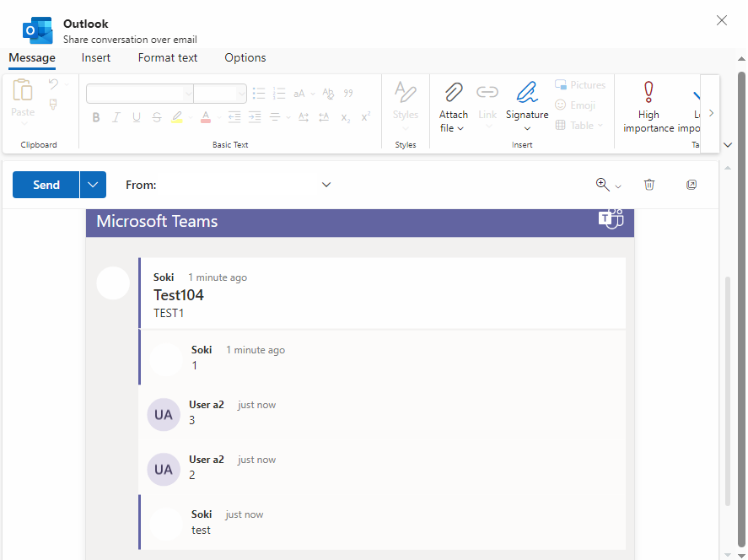Insert Pictures from the ribbon

(580, 85)
